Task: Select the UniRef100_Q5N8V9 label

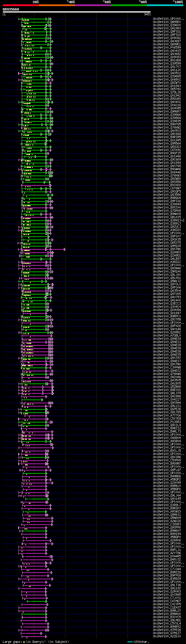Action: click(167, 518)
